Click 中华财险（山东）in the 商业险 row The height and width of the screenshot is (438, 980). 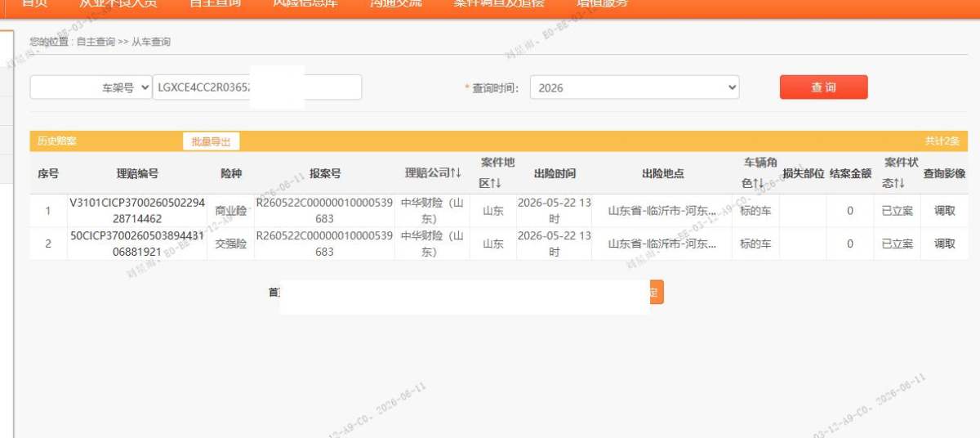[x=432, y=210]
